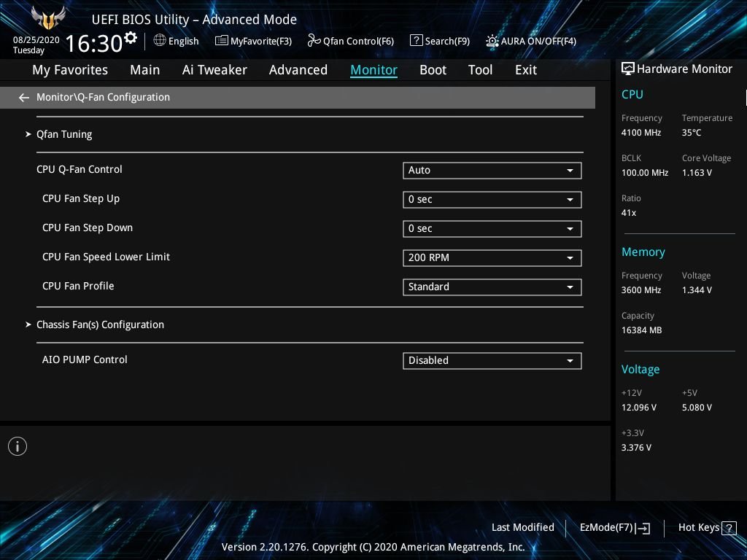Click the Voltage section heading

(640, 370)
